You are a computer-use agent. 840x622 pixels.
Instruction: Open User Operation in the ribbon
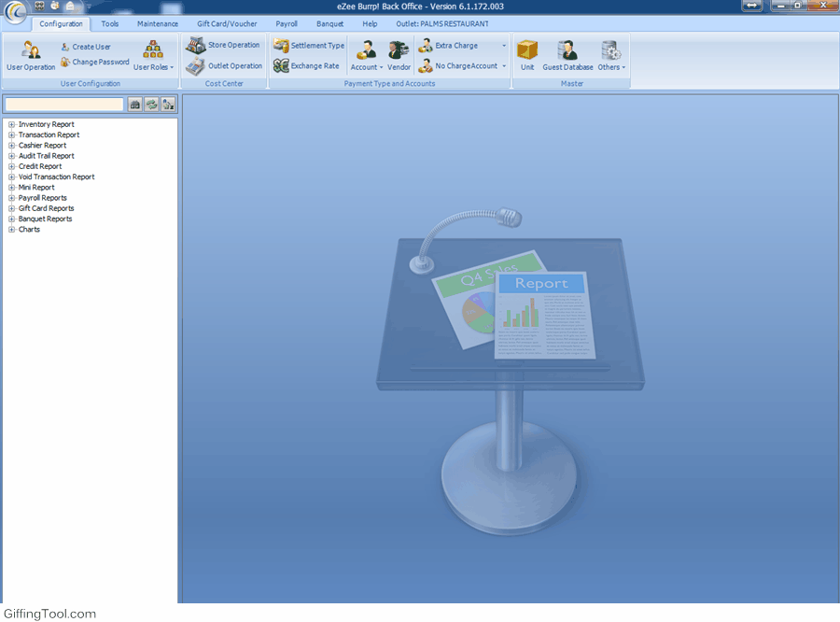(31, 56)
